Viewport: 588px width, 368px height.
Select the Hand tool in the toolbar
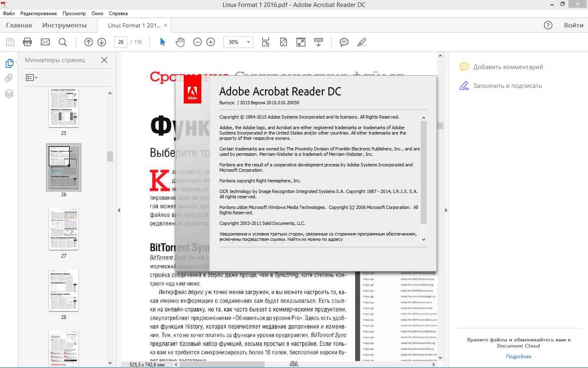coord(180,42)
